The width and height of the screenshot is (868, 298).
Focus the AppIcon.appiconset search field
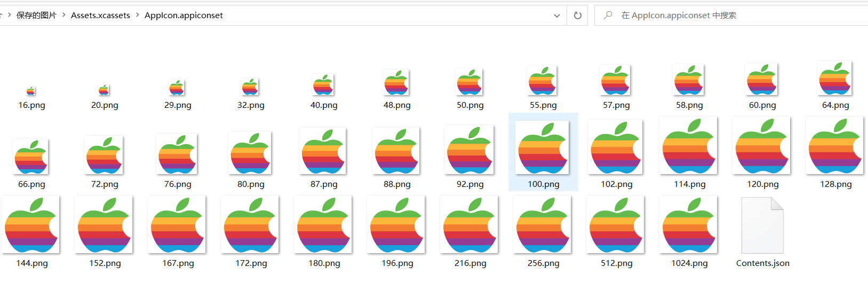(x=731, y=15)
